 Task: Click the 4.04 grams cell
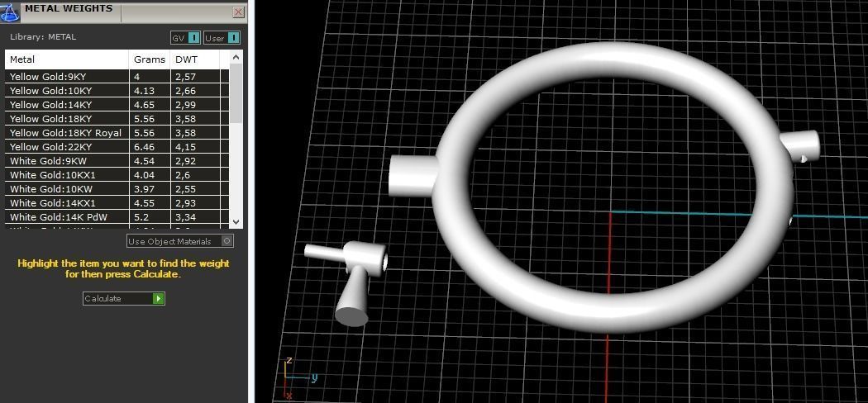point(150,175)
